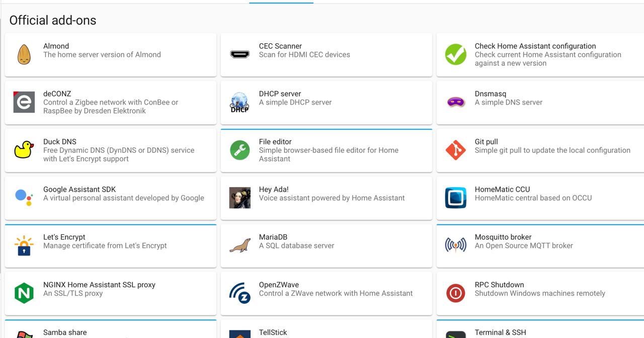Viewport: 644px width, 338px height.
Task: Click the Google Assistant colored dots icon
Action: 24,197
